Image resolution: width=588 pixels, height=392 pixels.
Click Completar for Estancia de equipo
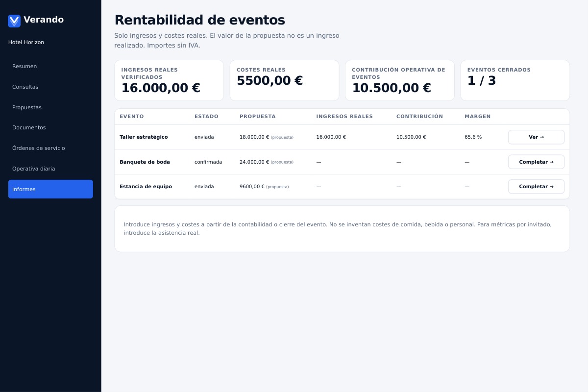point(536,187)
